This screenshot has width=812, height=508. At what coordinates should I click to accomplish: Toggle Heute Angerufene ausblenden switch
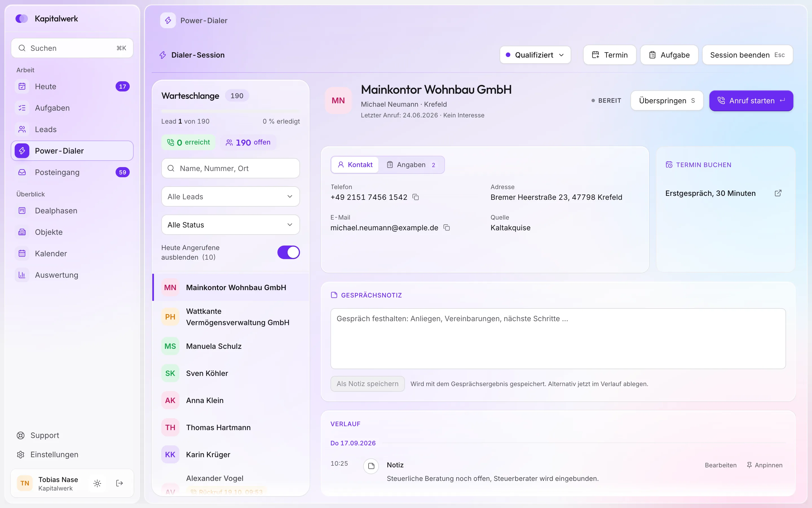(x=288, y=252)
